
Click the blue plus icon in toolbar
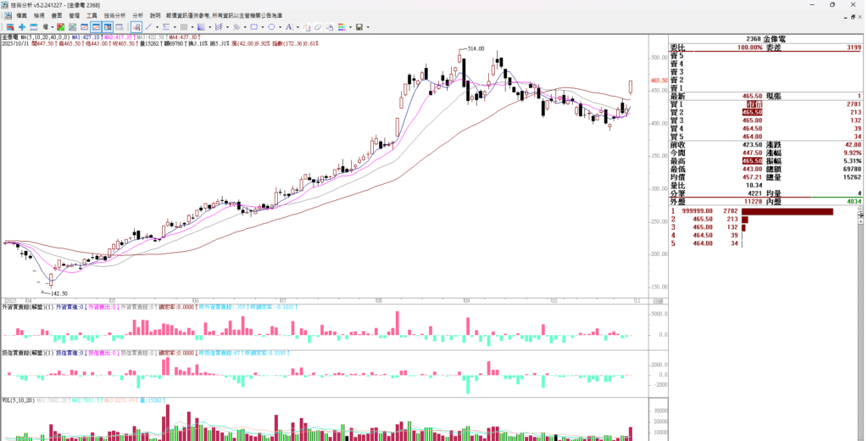(21, 26)
